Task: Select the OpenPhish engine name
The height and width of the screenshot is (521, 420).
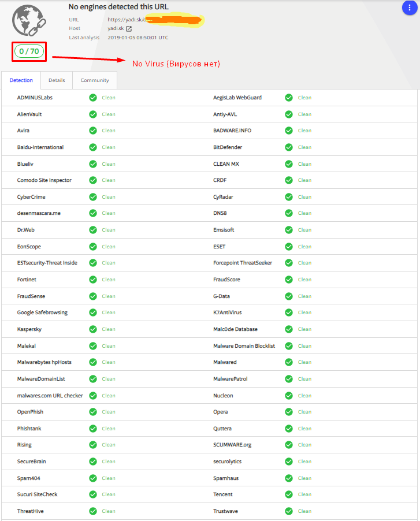Action: point(30,412)
